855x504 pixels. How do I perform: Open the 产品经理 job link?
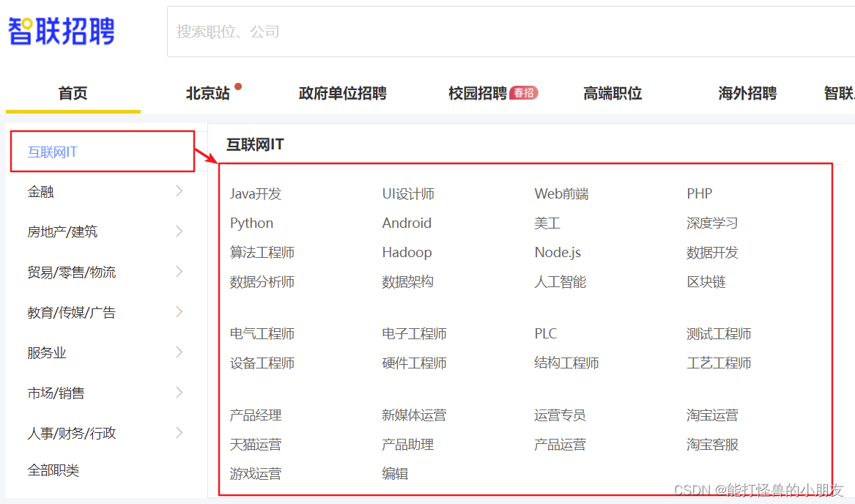click(255, 415)
